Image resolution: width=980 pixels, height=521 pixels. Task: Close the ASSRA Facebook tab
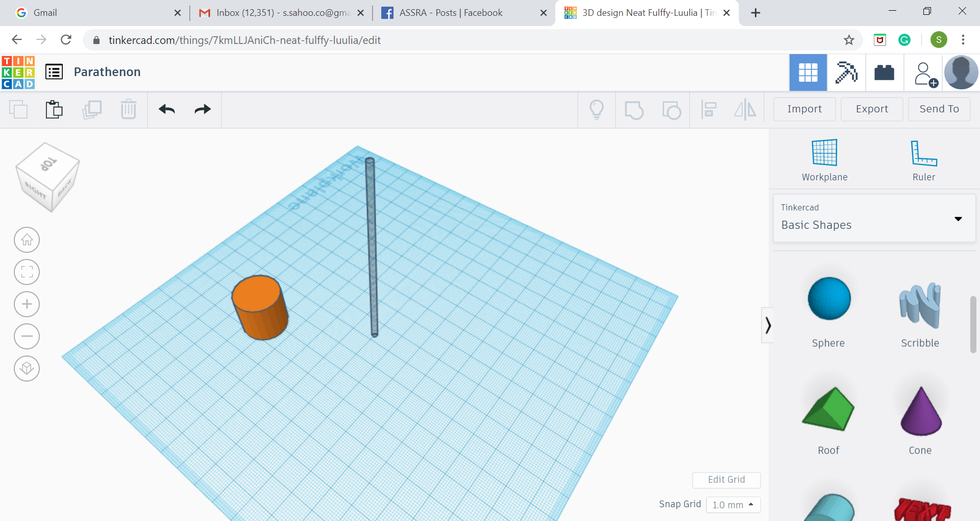click(544, 13)
